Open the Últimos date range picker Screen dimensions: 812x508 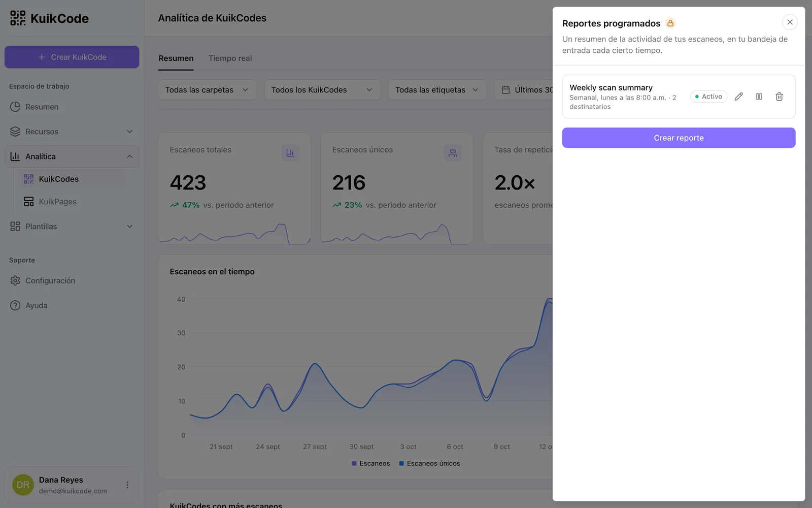524,90
